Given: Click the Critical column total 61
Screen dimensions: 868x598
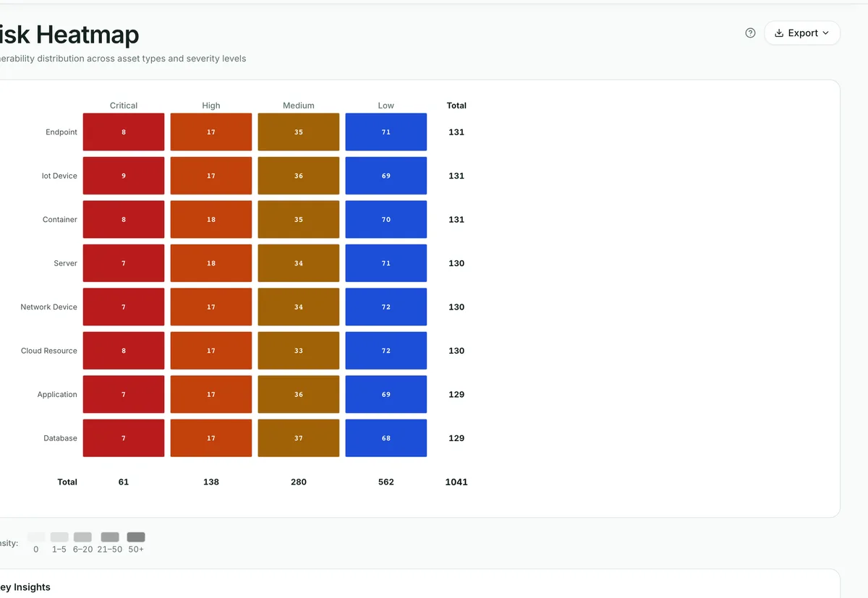Looking at the screenshot, I should tap(124, 482).
